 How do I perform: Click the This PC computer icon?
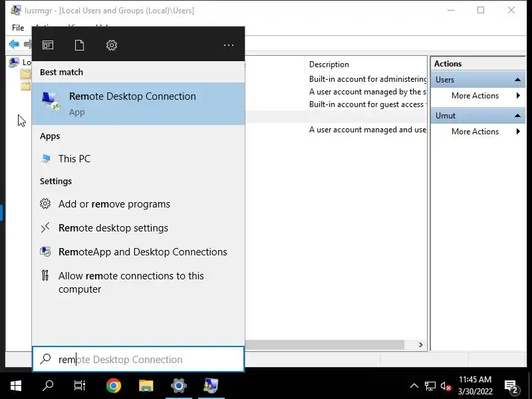coord(45,158)
